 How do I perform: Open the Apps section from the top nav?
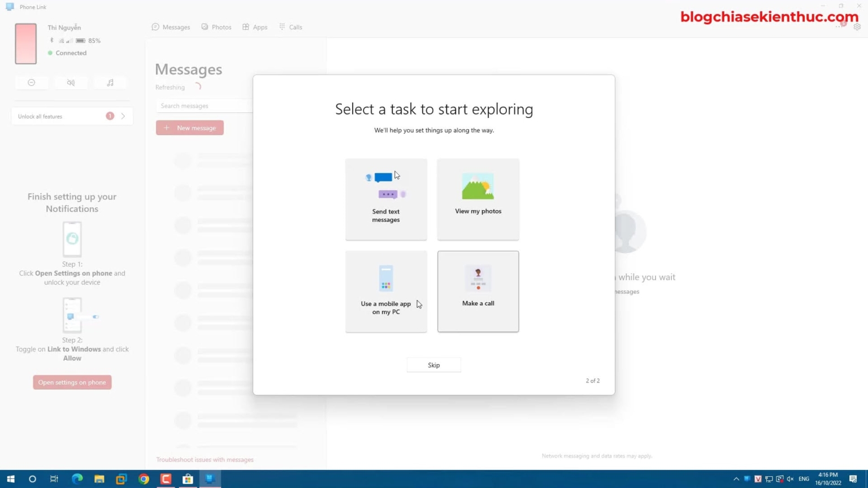coord(254,27)
